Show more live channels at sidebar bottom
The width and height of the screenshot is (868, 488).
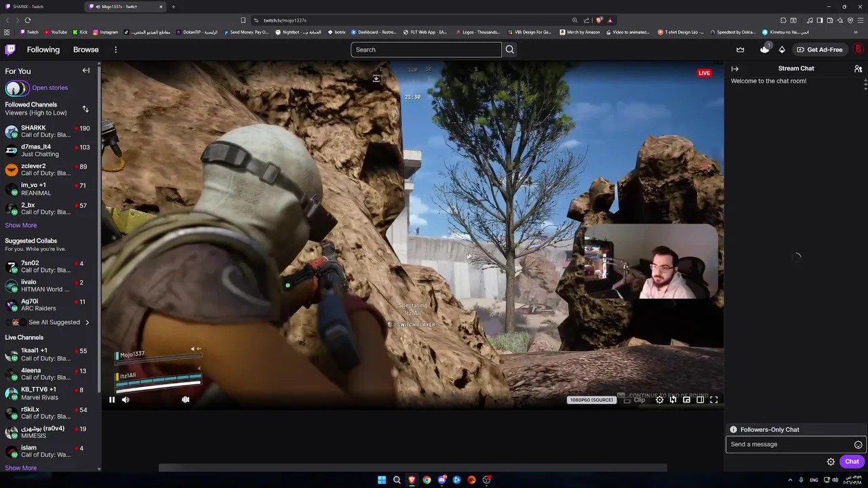point(21,468)
